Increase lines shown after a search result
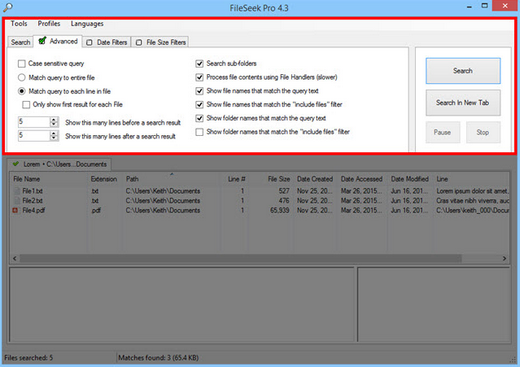The width and height of the screenshot is (520, 367). point(54,133)
